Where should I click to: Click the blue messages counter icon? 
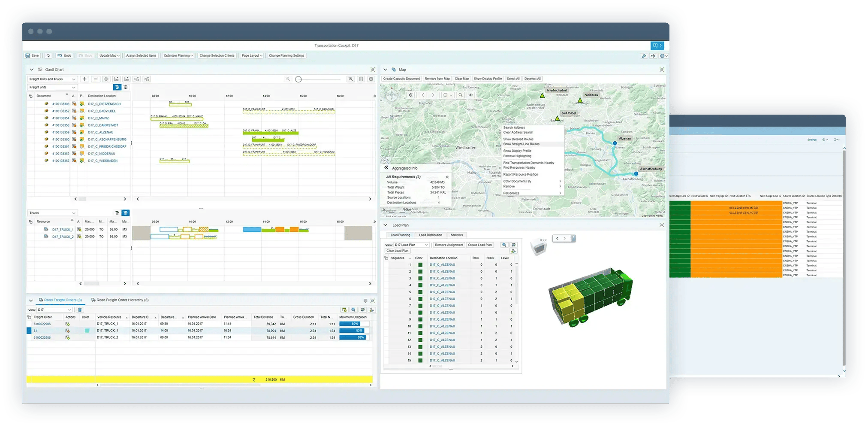click(657, 46)
